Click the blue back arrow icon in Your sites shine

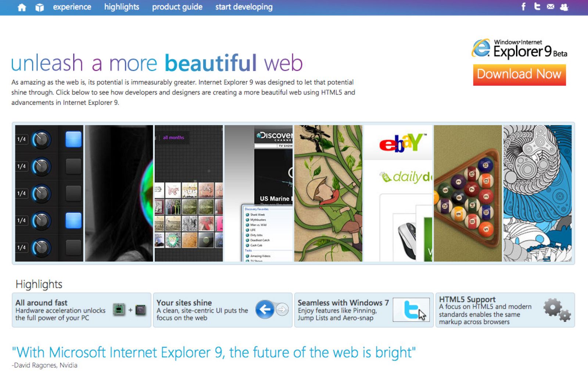pyautogui.click(x=265, y=309)
